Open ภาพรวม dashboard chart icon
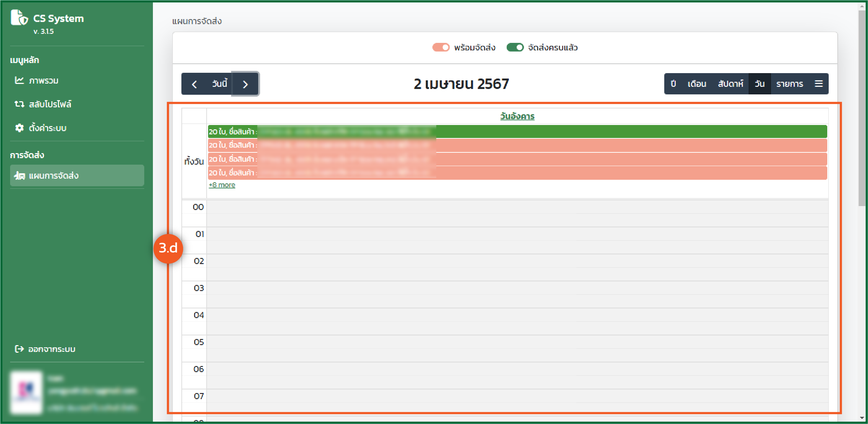Viewport: 868px width, 424px height. click(19, 80)
